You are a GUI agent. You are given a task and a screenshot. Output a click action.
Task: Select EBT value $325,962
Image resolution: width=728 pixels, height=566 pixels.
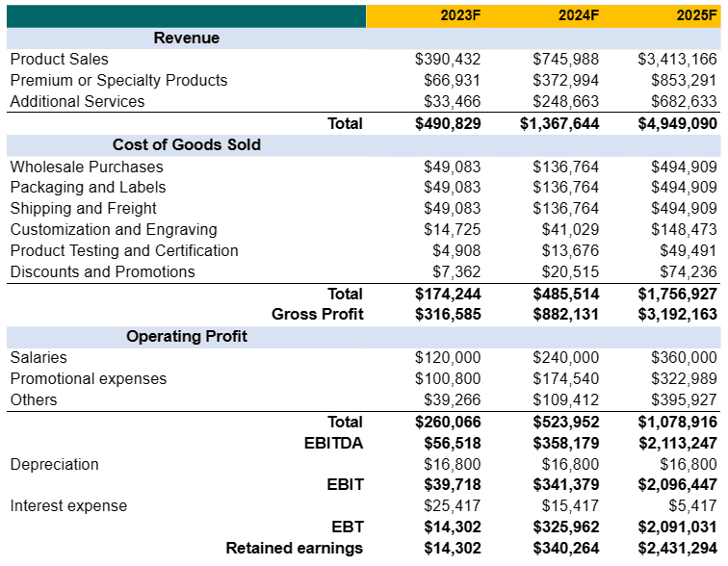click(566, 527)
